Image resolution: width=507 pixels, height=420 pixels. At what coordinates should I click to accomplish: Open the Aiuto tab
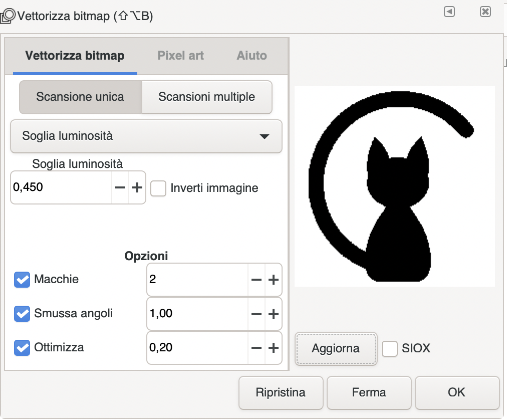click(x=251, y=56)
